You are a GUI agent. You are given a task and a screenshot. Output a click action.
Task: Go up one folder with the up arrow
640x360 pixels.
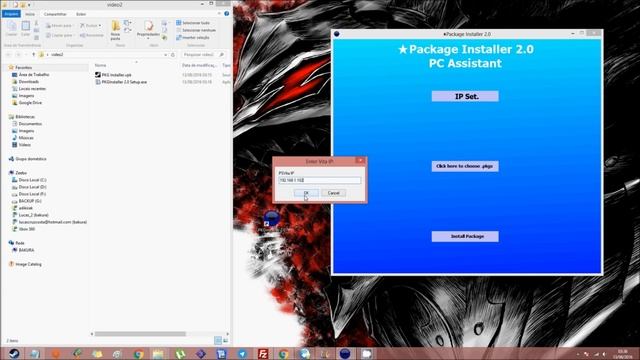pos(33,54)
